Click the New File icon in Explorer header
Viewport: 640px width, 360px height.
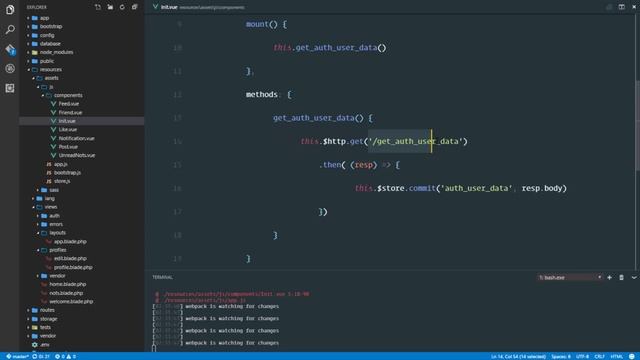point(98,7)
